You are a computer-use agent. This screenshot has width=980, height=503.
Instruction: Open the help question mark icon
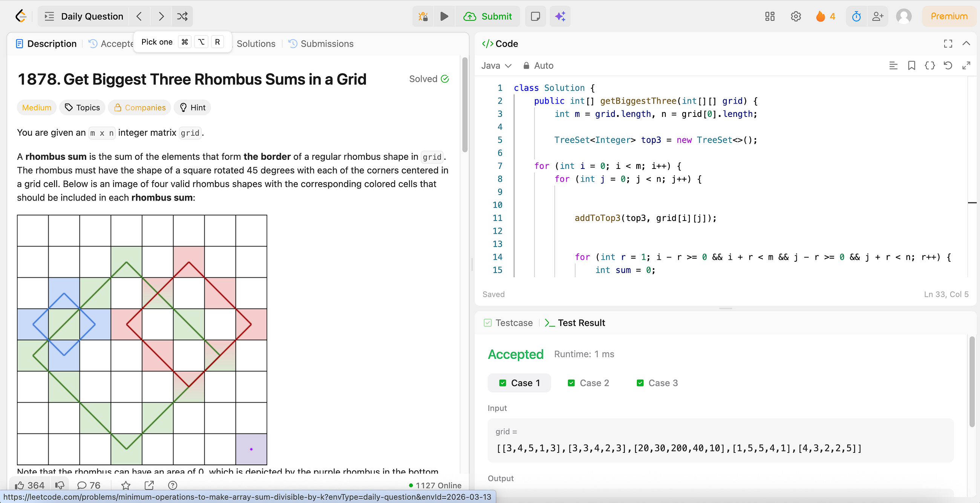coord(172,485)
